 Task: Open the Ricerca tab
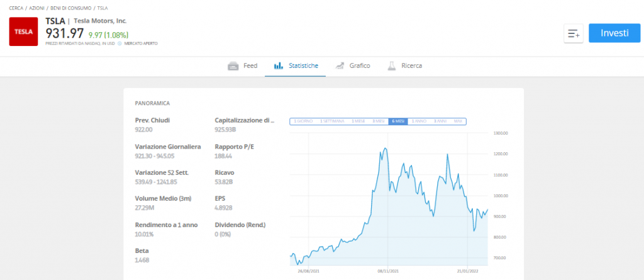(404, 66)
